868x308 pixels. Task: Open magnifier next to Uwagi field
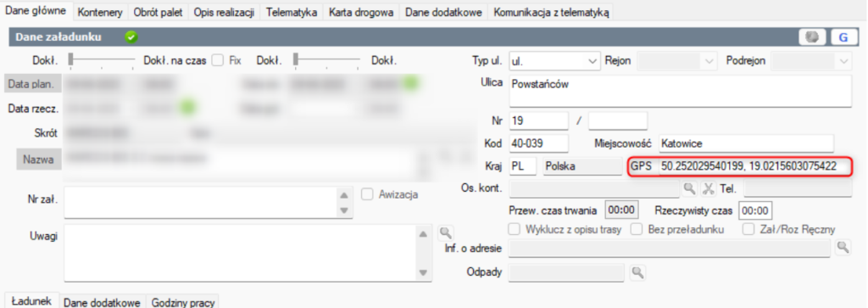point(446,232)
